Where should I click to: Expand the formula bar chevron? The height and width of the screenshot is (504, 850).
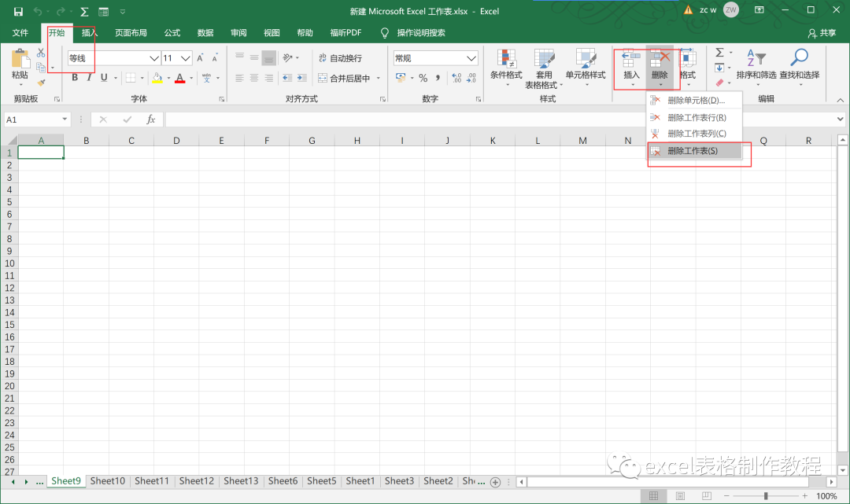point(840,119)
